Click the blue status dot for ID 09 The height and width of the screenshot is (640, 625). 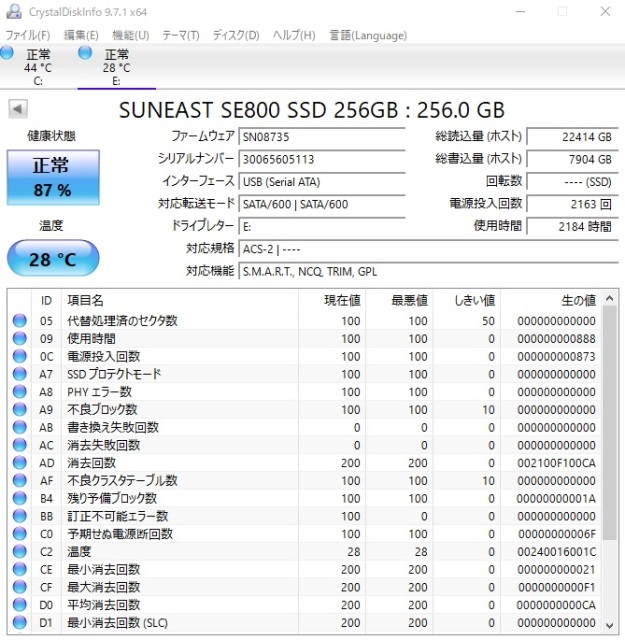(x=19, y=338)
